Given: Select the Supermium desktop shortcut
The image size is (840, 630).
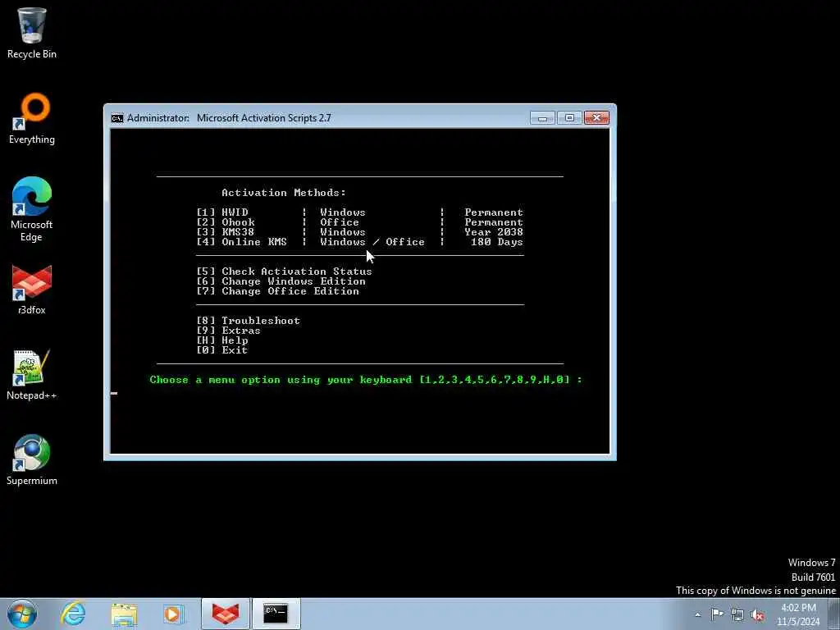Looking at the screenshot, I should [32, 459].
